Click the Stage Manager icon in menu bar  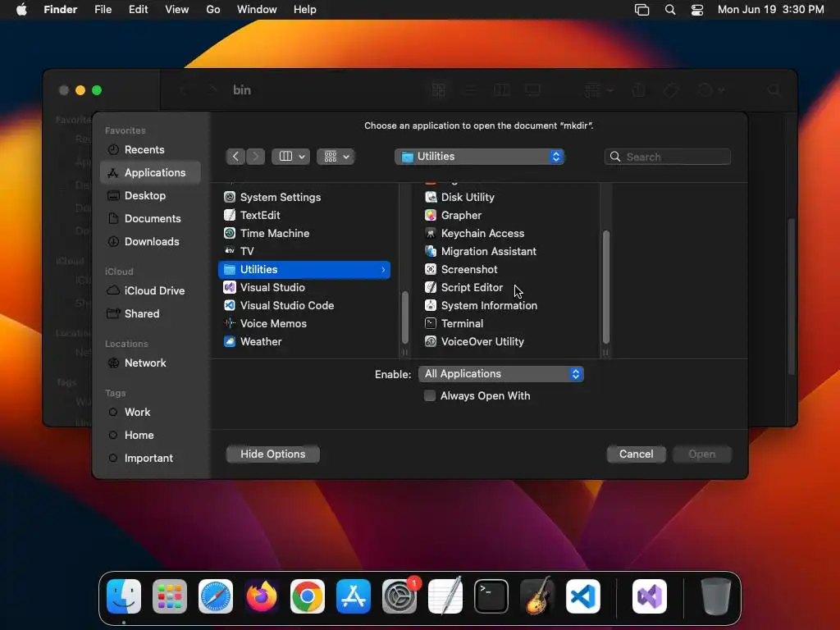[641, 10]
